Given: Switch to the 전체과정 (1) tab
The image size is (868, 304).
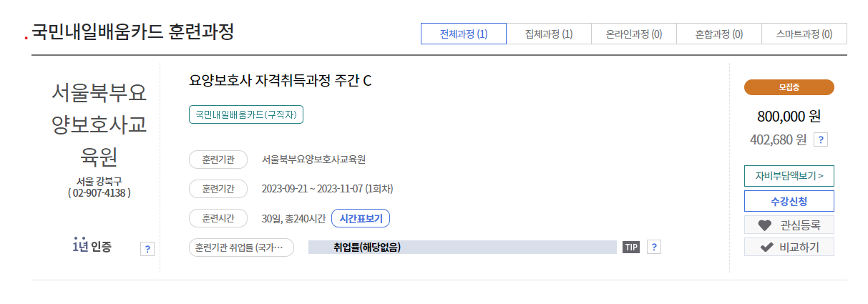Looking at the screenshot, I should 464,34.
